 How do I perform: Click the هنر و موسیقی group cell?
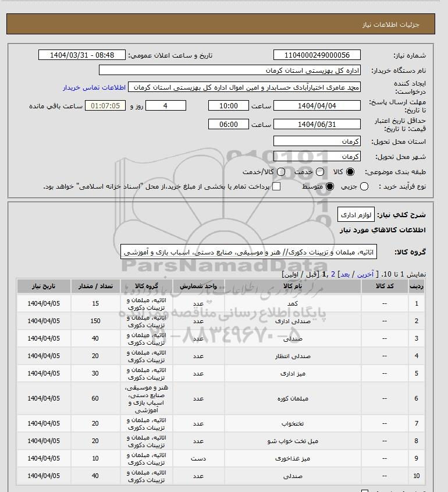(147, 398)
